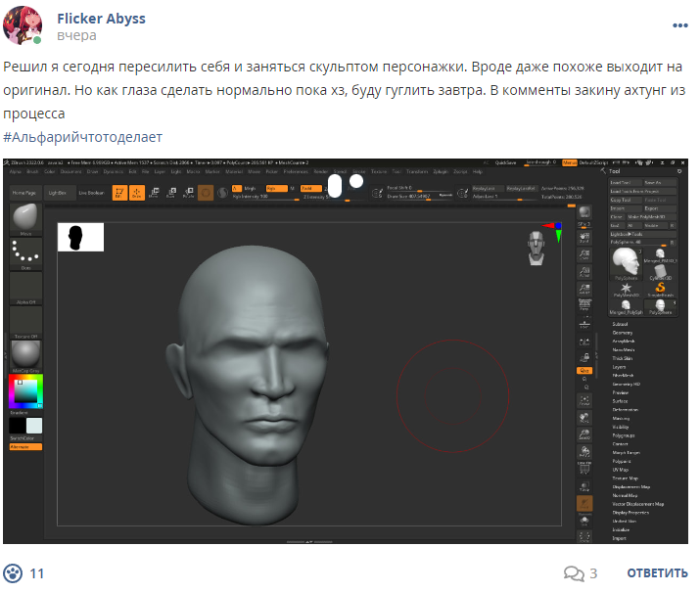Image resolution: width=700 pixels, height=593 pixels.
Task: Adjust the Rgb Intensity slider
Action: click(265, 197)
